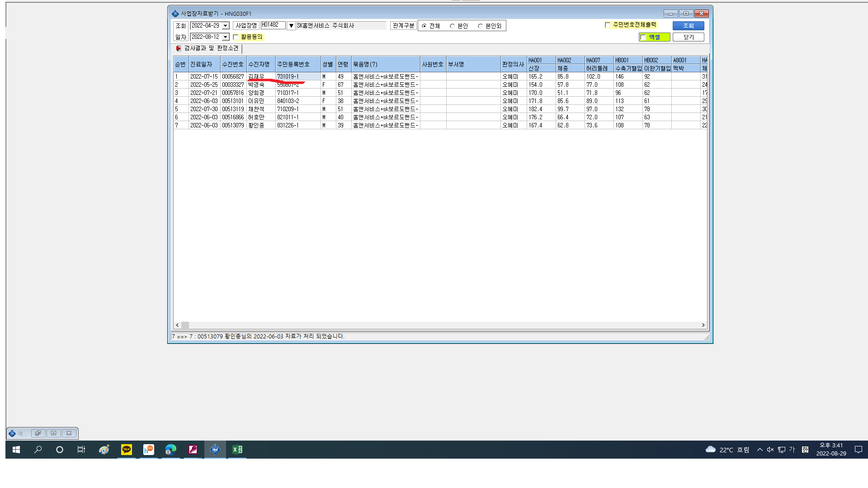Click the horizontal scrollbar right arrow

point(703,325)
